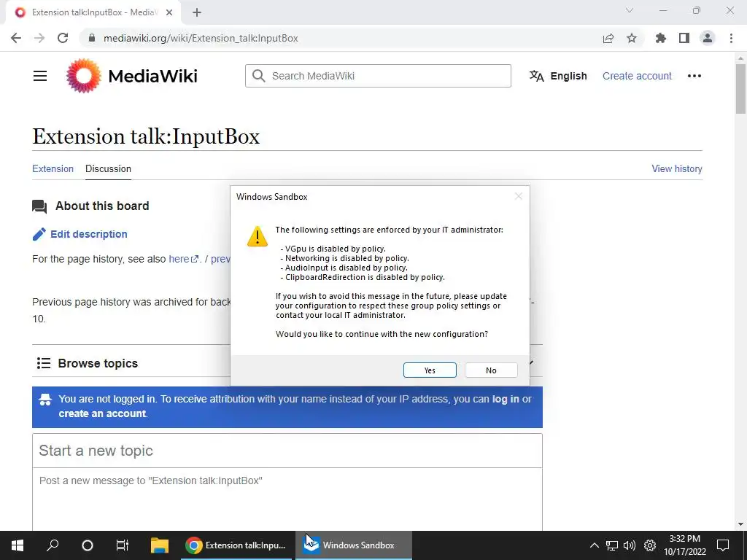The height and width of the screenshot is (560, 747).
Task: Open File Explorer from taskbar
Action: pos(160,545)
